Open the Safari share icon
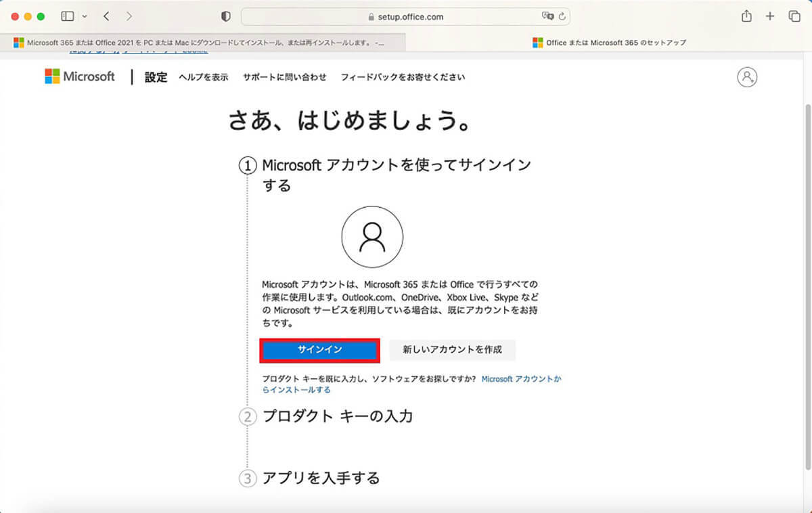Screen dimensions: 812x513 coord(746,16)
